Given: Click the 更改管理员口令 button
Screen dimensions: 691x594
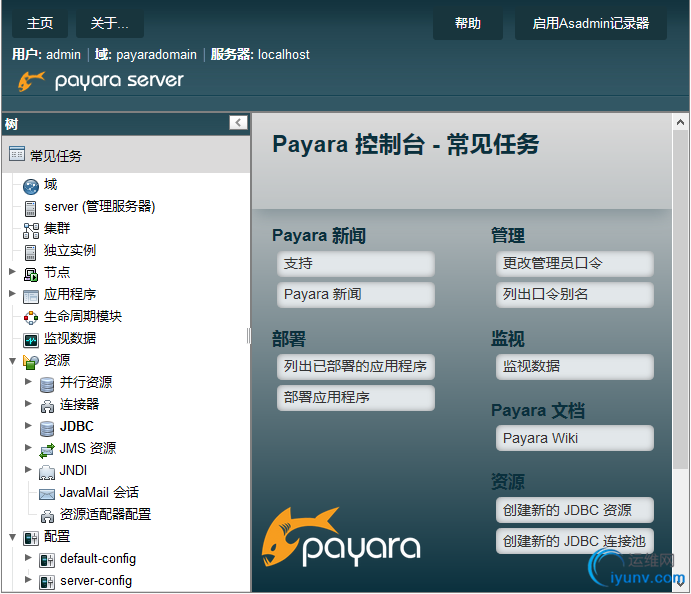Looking at the screenshot, I should (x=575, y=264).
